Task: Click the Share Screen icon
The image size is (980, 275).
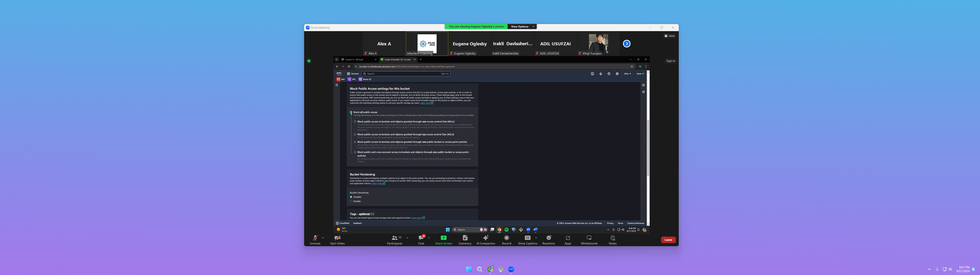Action: click(444, 238)
